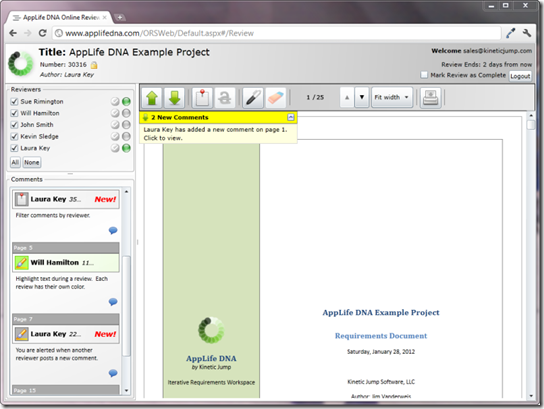Select the AppLife DNA Online Review tab
Screen dimensions: 544x409
(x=59, y=17)
